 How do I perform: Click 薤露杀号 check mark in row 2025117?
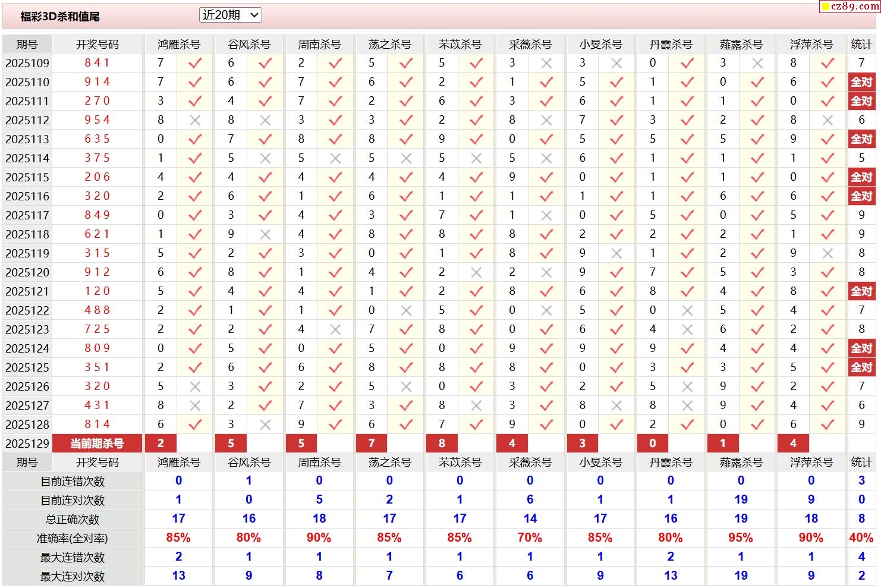coord(757,215)
